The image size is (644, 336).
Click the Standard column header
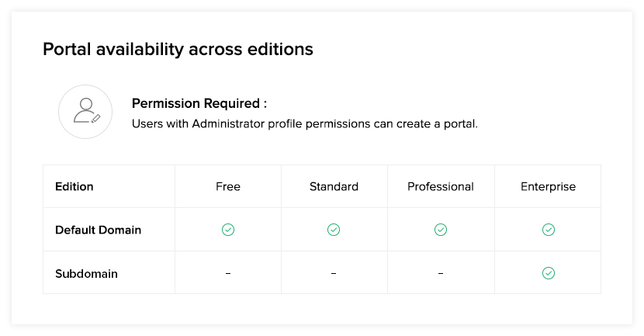334,186
